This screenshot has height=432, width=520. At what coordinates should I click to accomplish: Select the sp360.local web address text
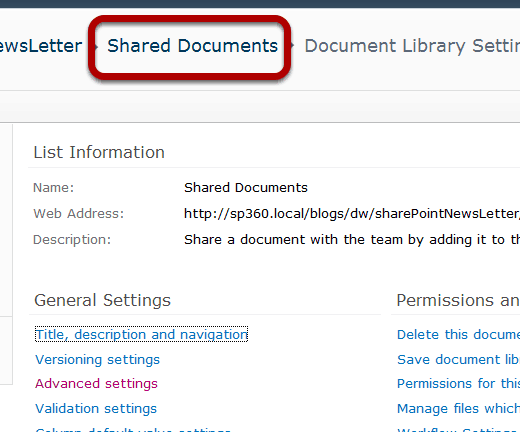coord(352,214)
